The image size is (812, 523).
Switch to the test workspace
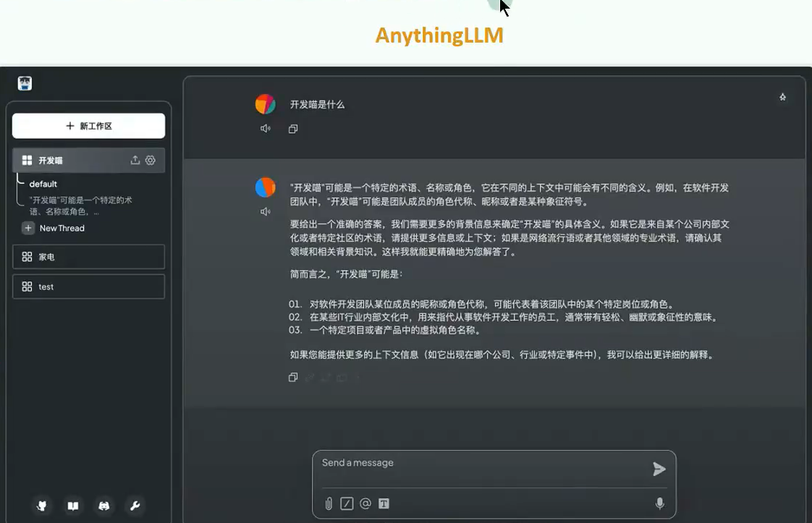pos(88,286)
